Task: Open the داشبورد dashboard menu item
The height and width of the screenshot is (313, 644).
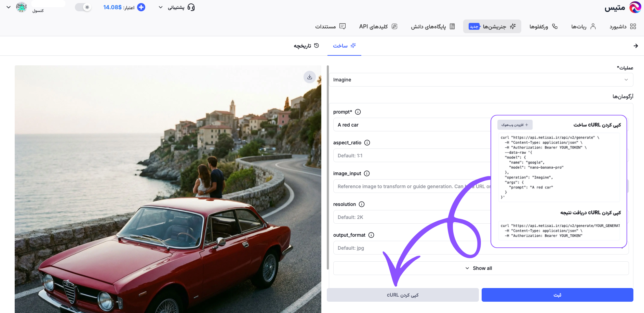Action: [x=623, y=26]
